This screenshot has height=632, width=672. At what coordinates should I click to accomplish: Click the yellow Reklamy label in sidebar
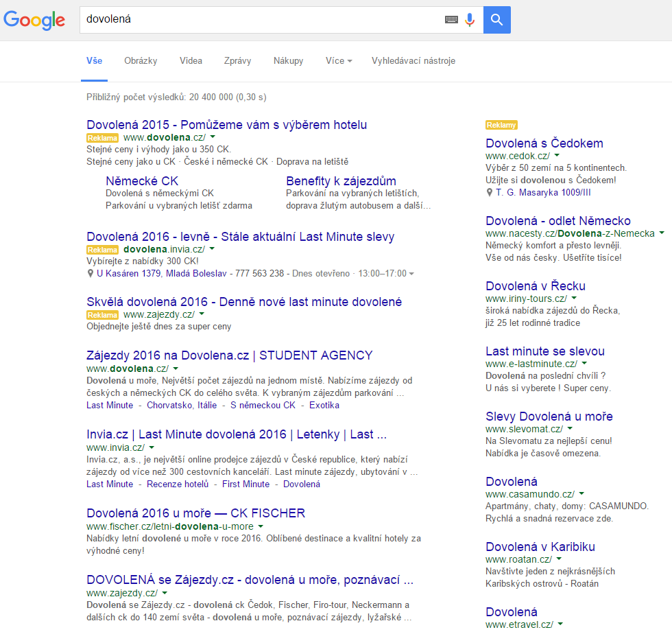pos(501,125)
